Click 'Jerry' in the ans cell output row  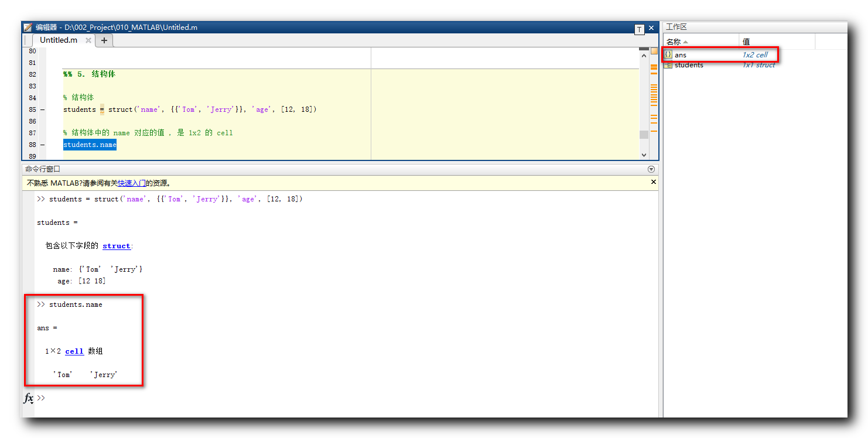coord(104,375)
